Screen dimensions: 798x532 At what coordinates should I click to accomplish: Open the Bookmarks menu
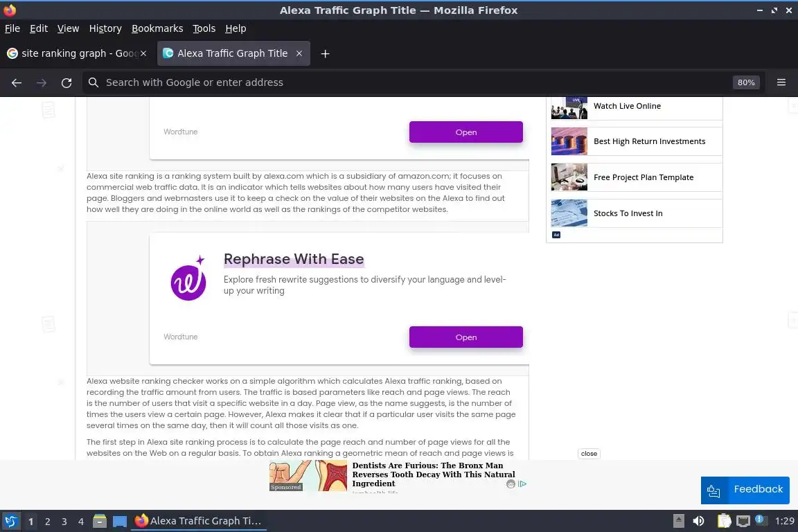pos(157,28)
